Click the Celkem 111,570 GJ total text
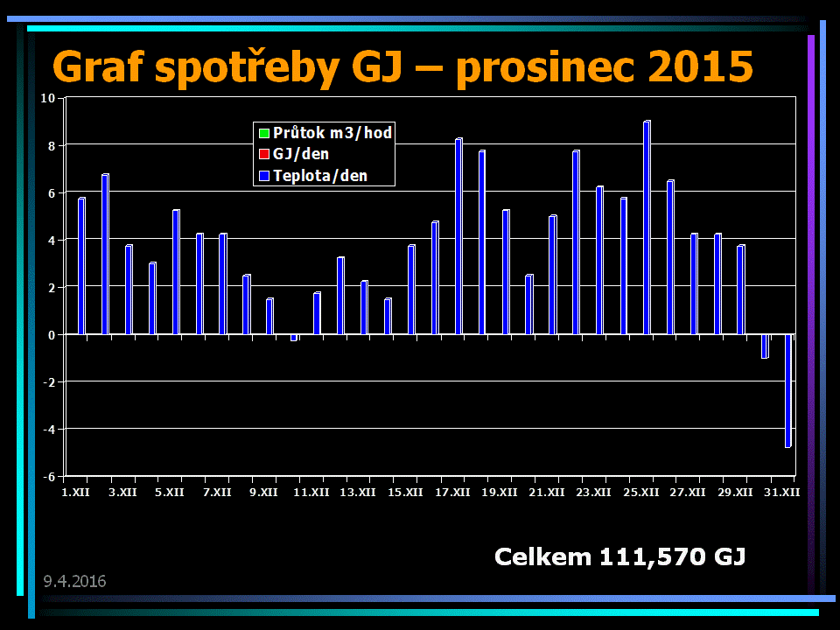This screenshot has height=630, width=840. pos(619,556)
